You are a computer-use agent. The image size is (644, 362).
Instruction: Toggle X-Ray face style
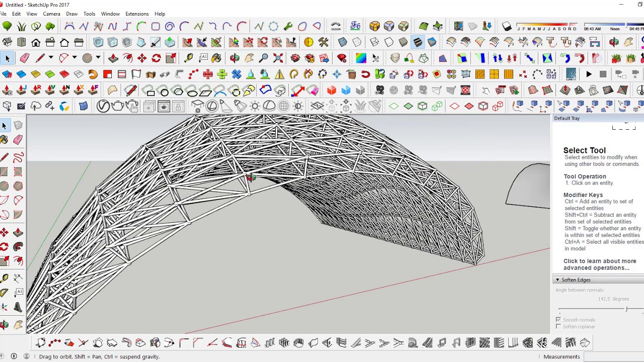click(342, 42)
